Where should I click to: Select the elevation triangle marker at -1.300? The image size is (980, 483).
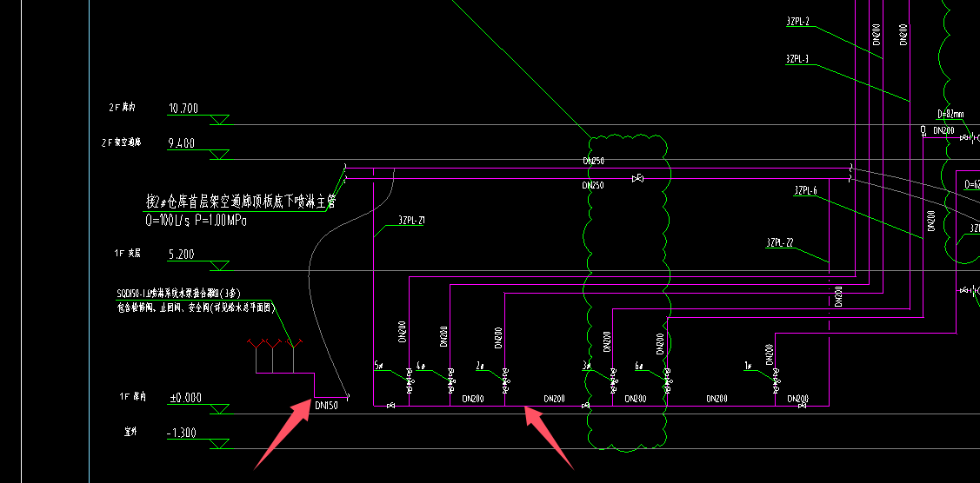219,444
